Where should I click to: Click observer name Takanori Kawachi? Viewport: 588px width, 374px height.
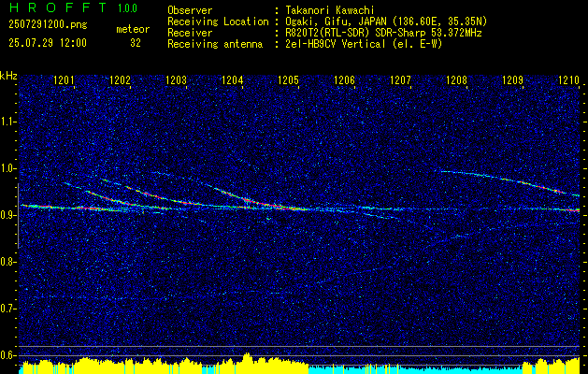click(x=332, y=10)
